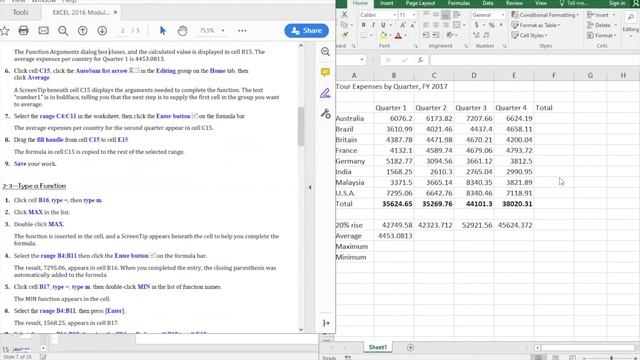Switch to Excel Page Layout tab
640x360 pixels.
click(420, 3)
